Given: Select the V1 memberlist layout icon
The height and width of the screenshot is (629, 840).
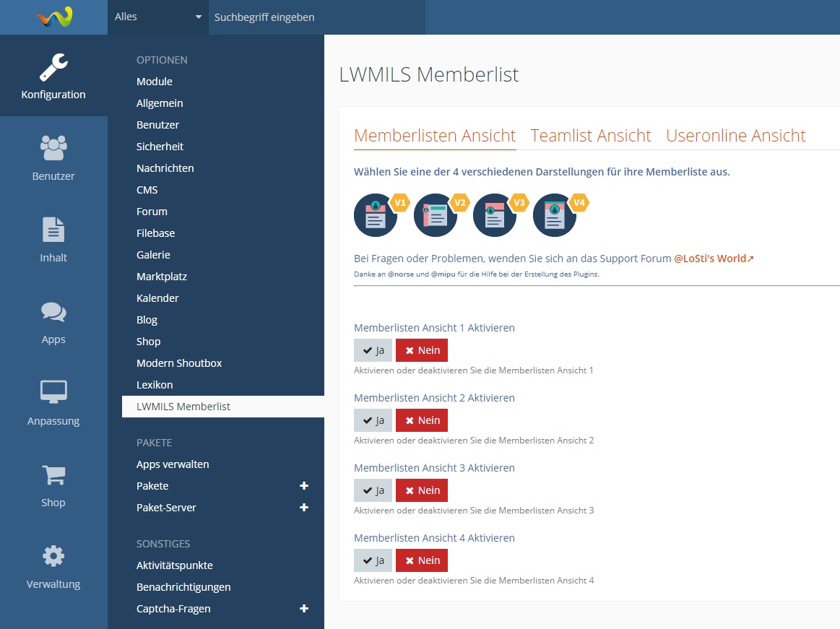Looking at the screenshot, I should coord(376,215).
